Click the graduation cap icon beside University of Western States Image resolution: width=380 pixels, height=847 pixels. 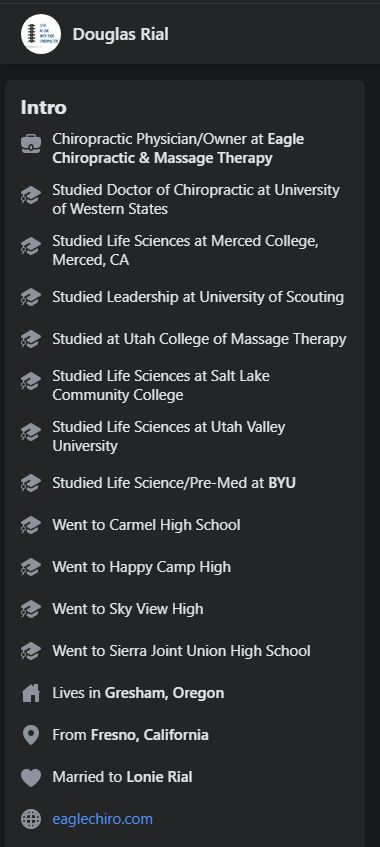(x=31, y=195)
